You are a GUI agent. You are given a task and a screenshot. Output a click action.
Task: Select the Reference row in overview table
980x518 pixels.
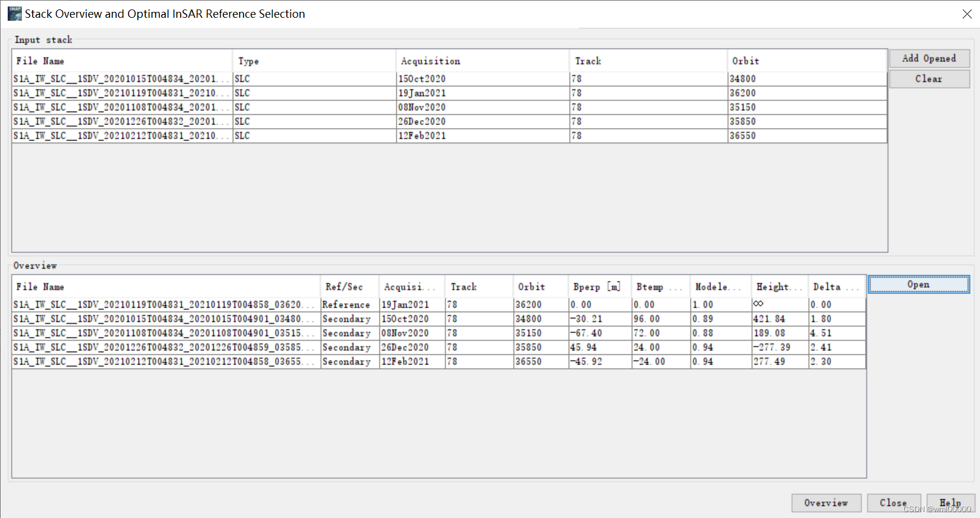[439, 305]
